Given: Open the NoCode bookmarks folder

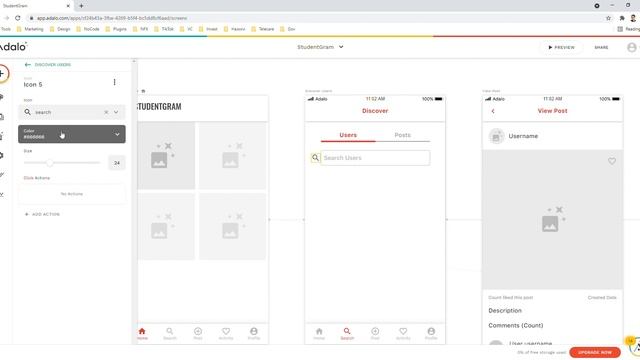Looking at the screenshot, I should [x=88, y=29].
